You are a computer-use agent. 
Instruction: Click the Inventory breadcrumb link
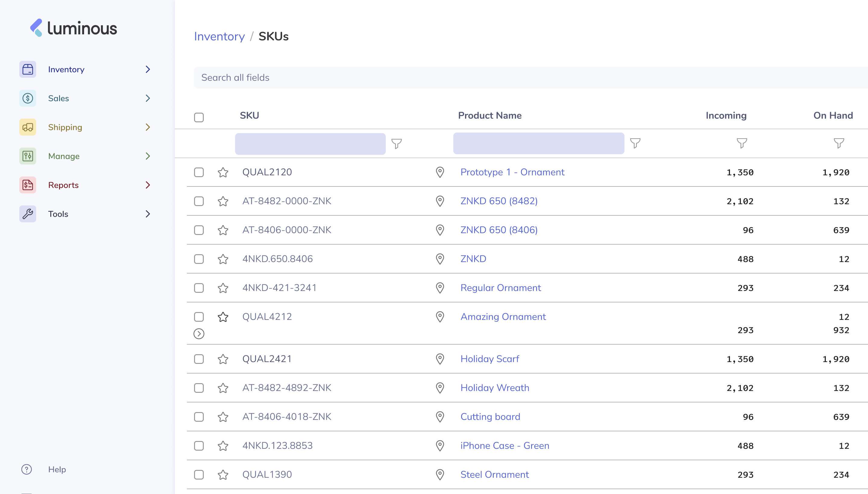click(219, 36)
